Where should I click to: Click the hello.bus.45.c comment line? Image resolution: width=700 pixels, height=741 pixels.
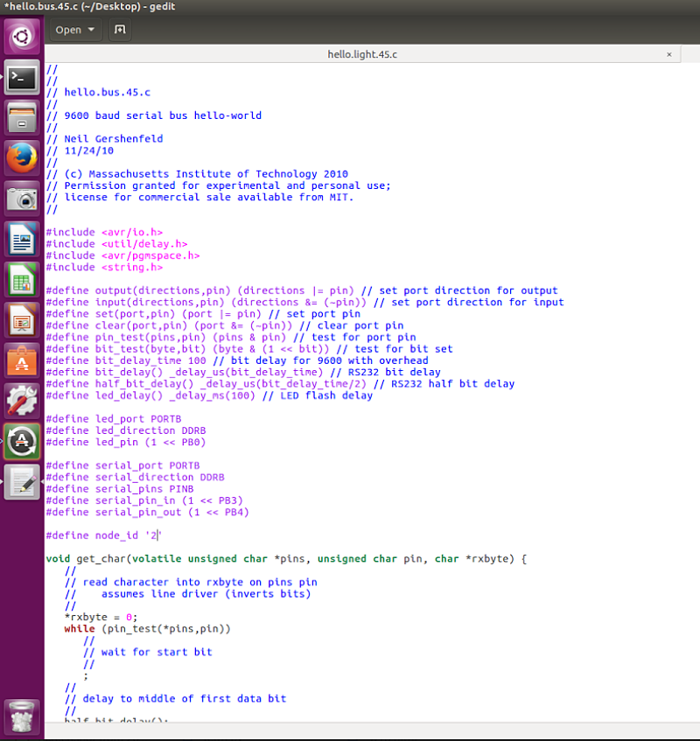tap(98, 92)
